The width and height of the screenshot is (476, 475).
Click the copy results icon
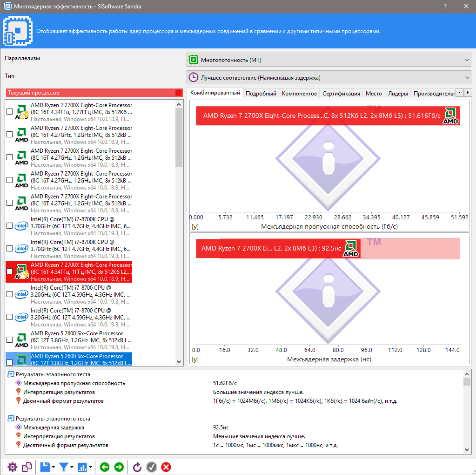(27, 467)
